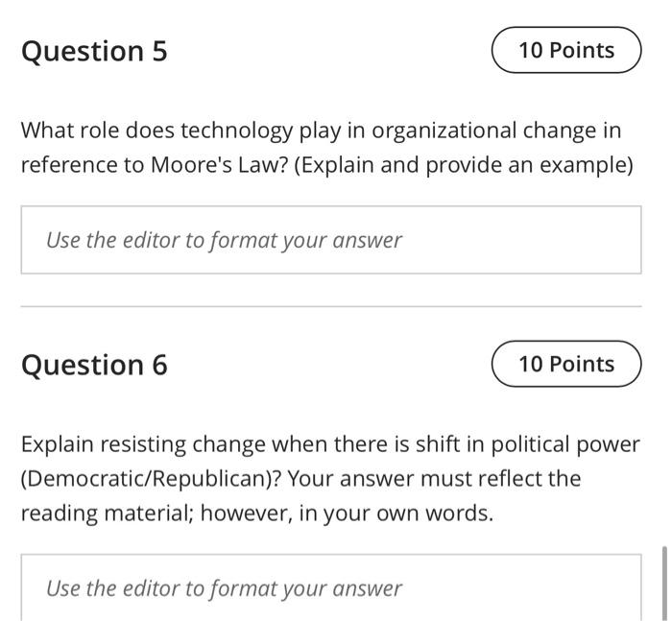Click the words 'Moore's Law' in Question 5
The image size is (672, 621).
(x=219, y=165)
